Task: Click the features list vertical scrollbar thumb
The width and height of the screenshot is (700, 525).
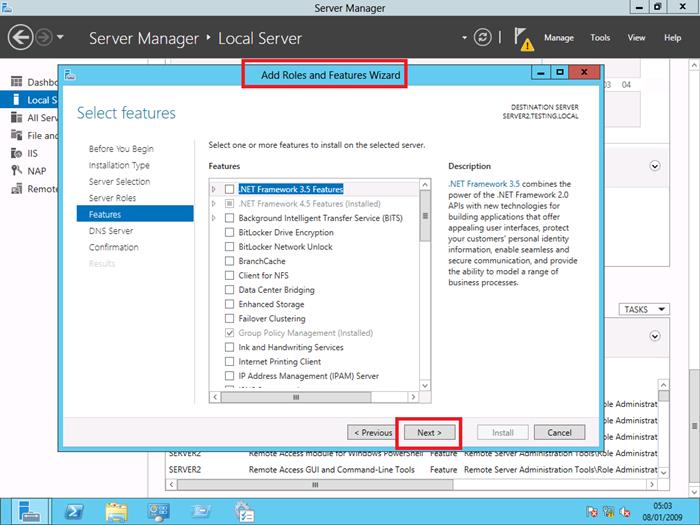Action: click(425, 216)
